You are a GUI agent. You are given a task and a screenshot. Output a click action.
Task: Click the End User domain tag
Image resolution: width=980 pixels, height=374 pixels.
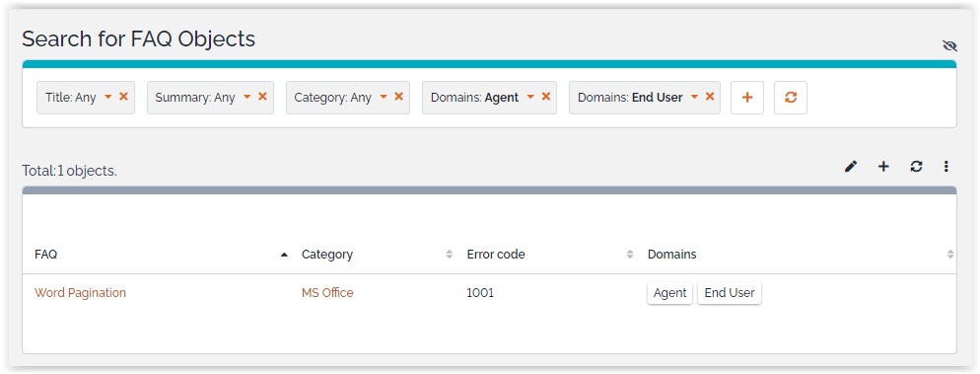pyautogui.click(x=730, y=293)
